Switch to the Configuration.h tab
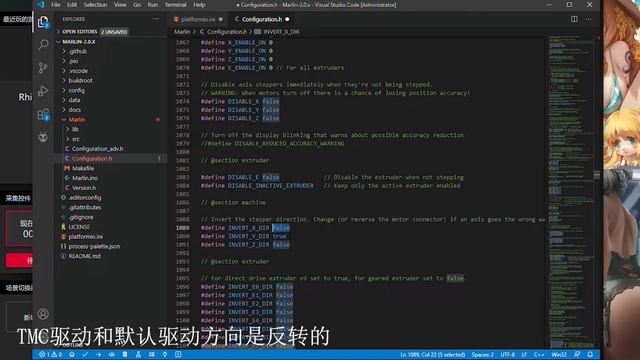640x360 pixels. point(262,19)
